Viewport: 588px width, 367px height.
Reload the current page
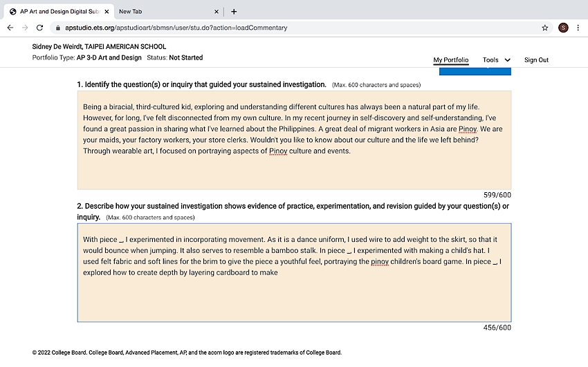(x=40, y=28)
